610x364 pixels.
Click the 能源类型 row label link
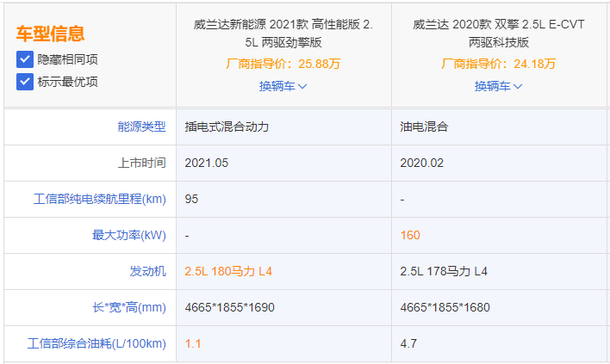click(x=141, y=126)
